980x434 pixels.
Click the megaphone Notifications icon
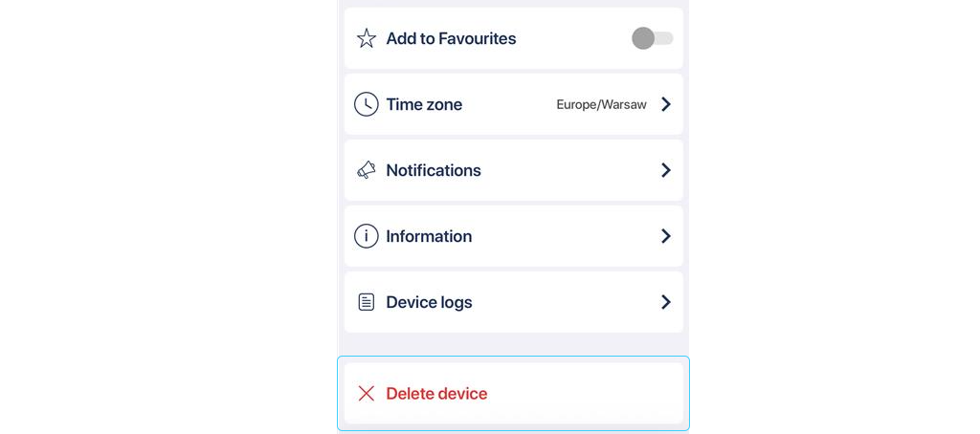[x=367, y=170]
